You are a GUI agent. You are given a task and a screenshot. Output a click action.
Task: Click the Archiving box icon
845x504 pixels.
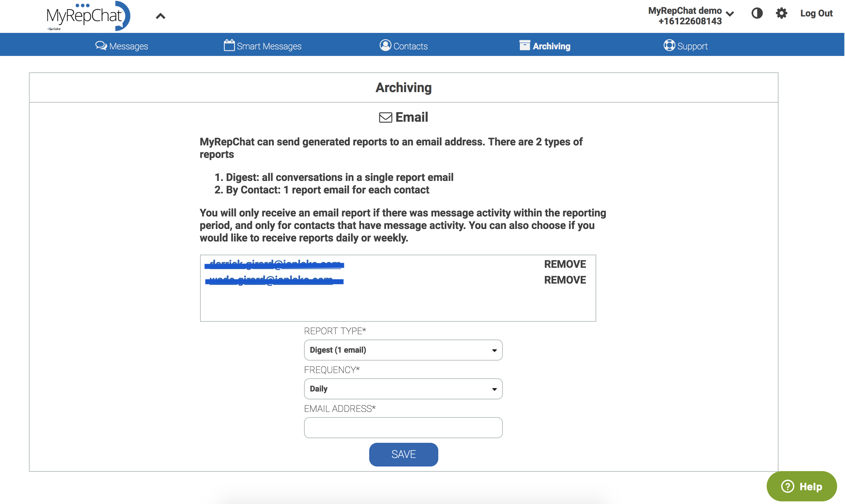[x=525, y=45]
